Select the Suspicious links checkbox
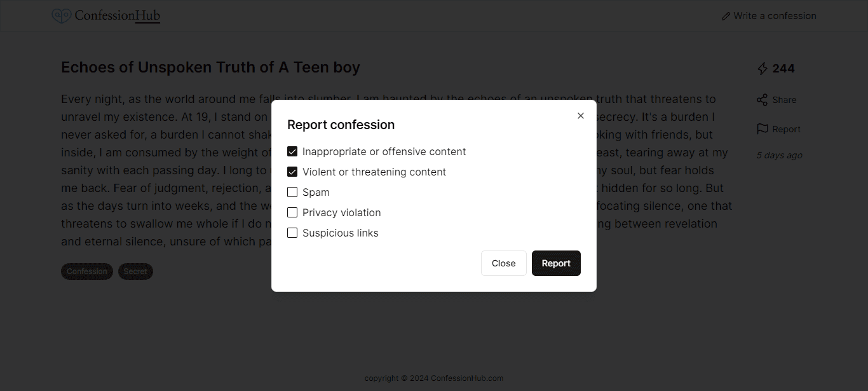The width and height of the screenshot is (868, 391). pyautogui.click(x=292, y=233)
